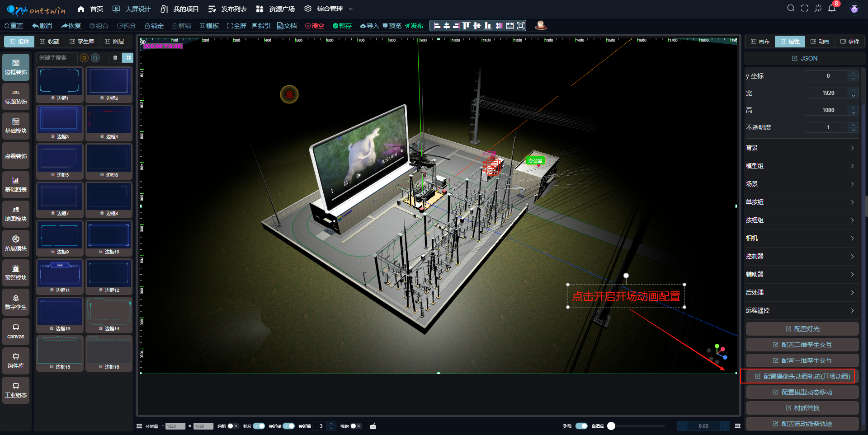
Task: Click the align left icon in toolbar
Action: click(437, 26)
